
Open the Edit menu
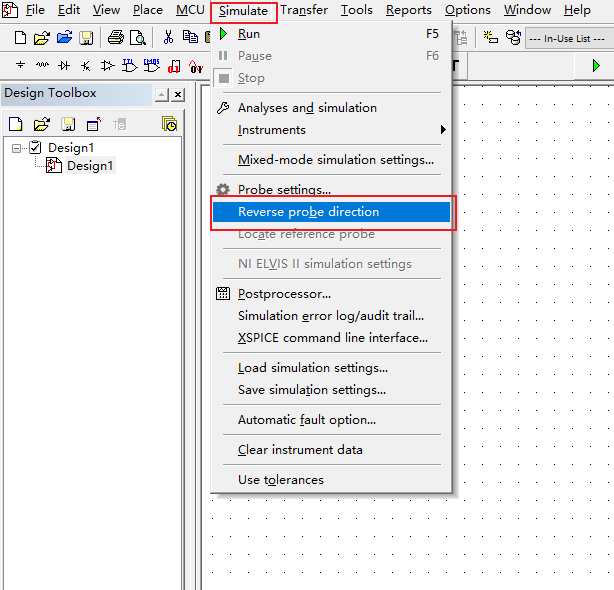(x=69, y=10)
